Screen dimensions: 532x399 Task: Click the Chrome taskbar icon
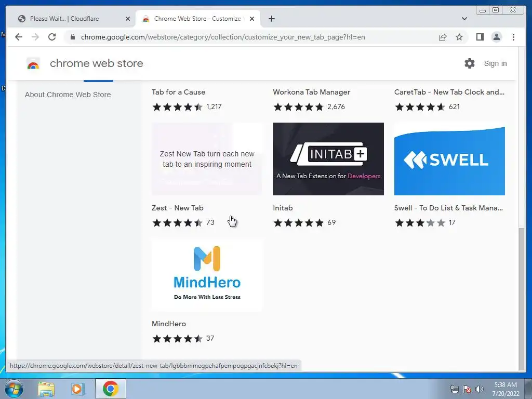(x=111, y=389)
